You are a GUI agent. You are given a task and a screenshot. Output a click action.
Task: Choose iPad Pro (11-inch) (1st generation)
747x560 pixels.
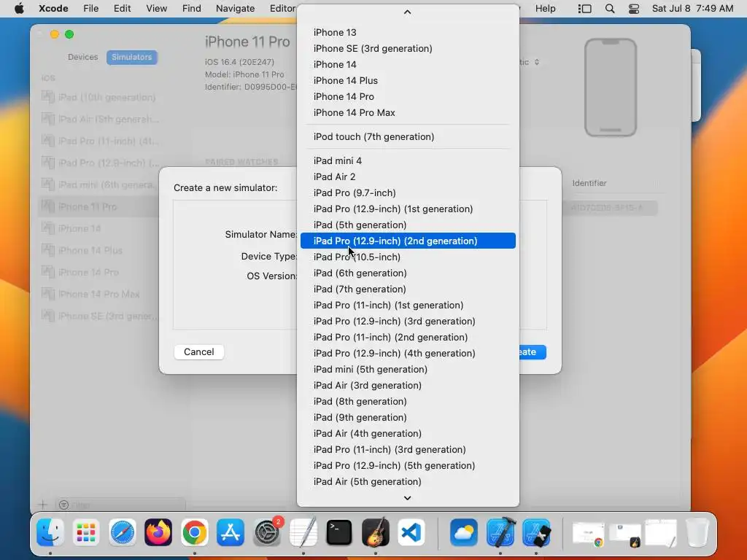click(408, 306)
